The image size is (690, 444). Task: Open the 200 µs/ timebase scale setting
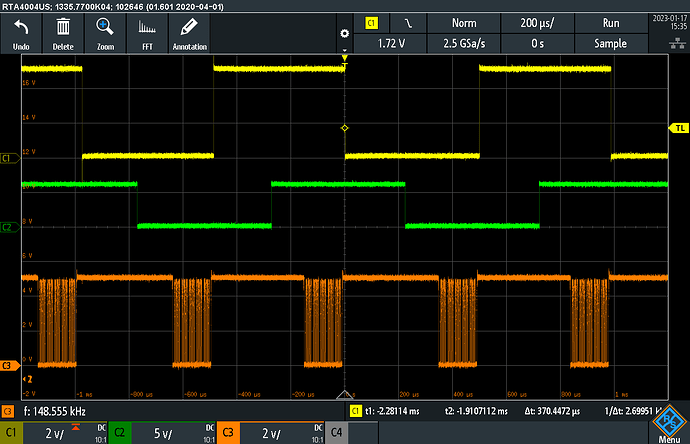(537, 22)
